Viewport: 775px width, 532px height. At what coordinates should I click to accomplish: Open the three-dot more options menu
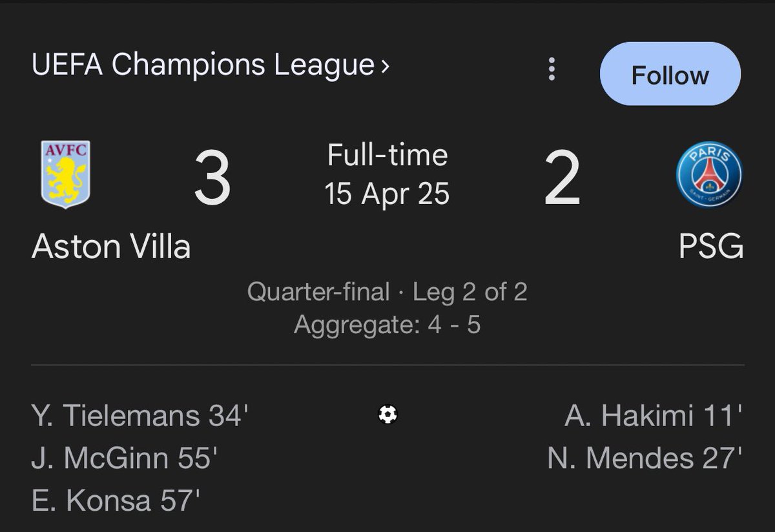coord(552,69)
